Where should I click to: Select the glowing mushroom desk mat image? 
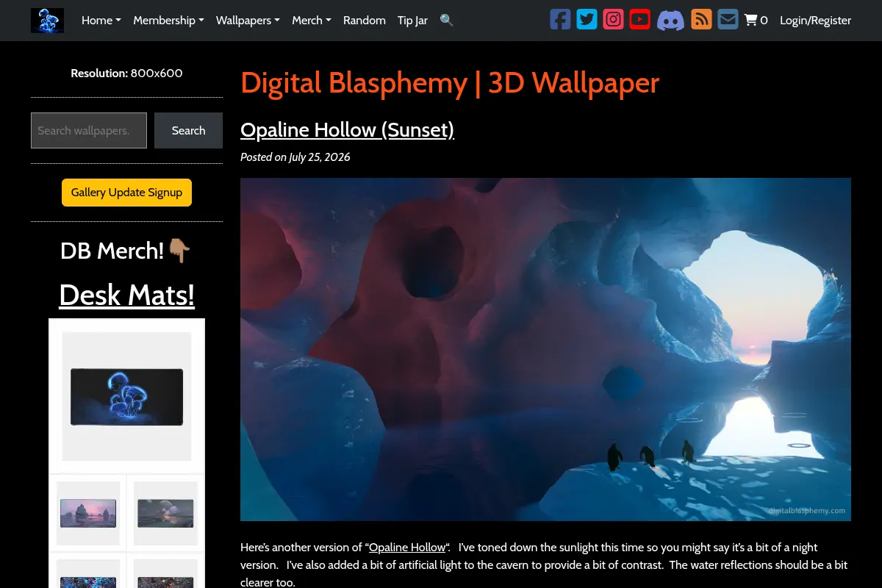tap(126, 397)
